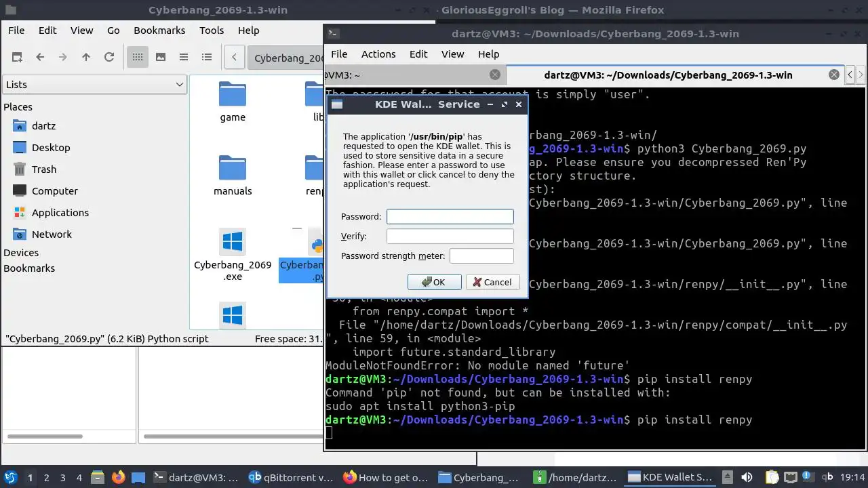Viewport: 868px width, 488px height.
Task: Switch to virtual desktop 3
Action: click(63, 478)
